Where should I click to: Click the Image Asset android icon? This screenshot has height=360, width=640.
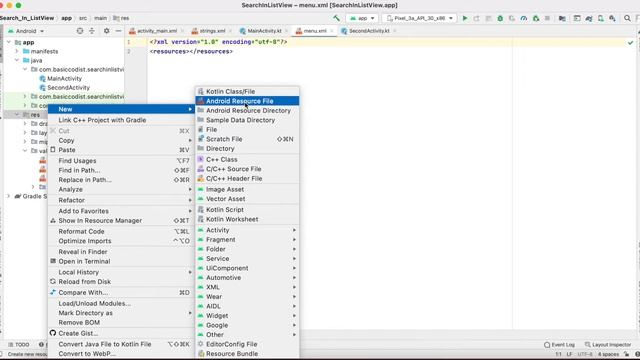(x=200, y=189)
